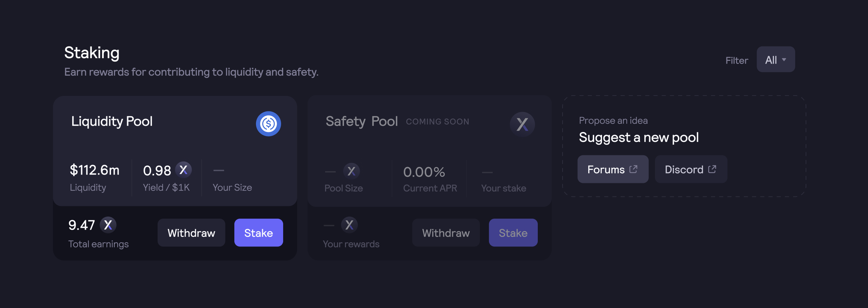Click the token icon above Pool Size
Screen dimensions: 868x308
[352, 171]
